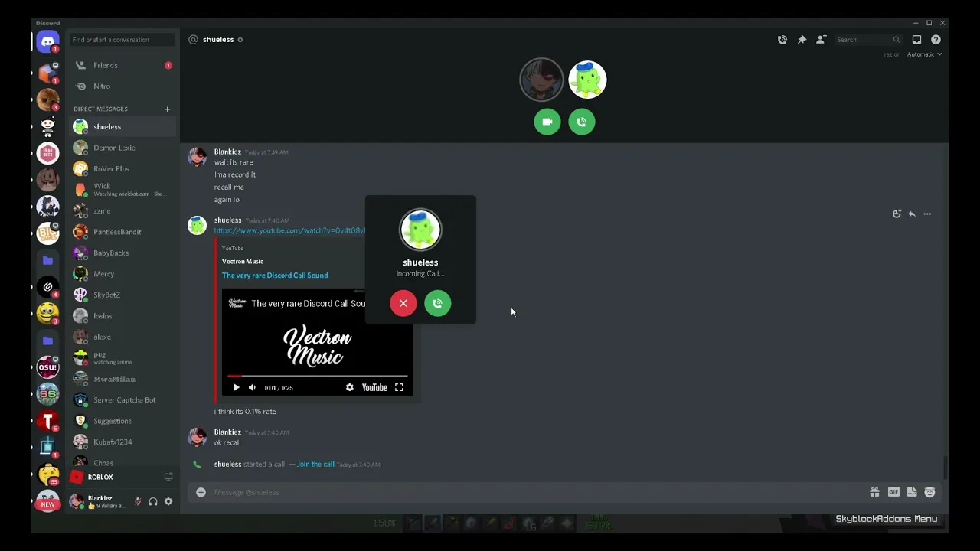This screenshot has height=551, width=980.
Task: Add a reaction to the message
Action: (x=897, y=214)
